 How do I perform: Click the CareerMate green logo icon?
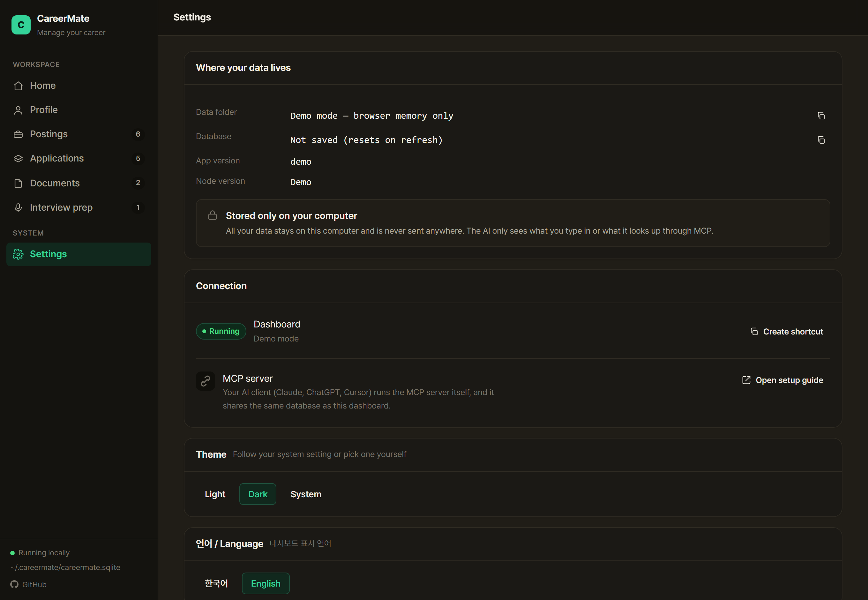(21, 25)
